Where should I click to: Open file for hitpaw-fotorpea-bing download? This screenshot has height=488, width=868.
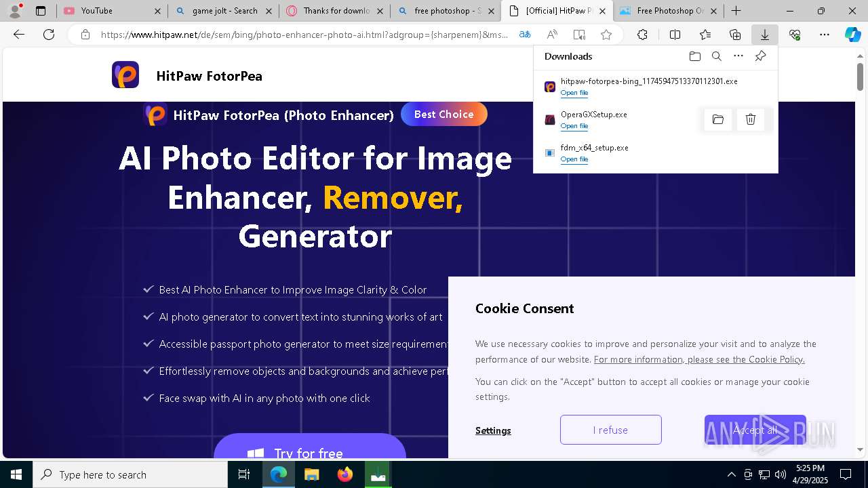point(574,93)
